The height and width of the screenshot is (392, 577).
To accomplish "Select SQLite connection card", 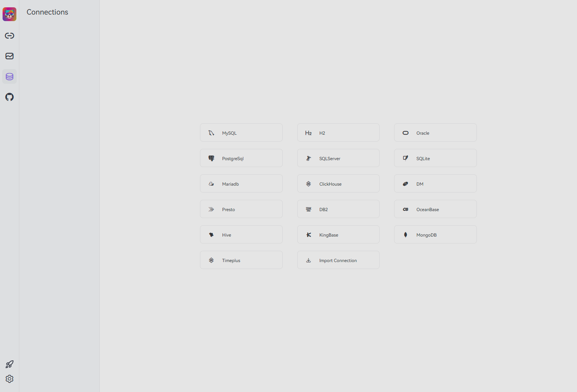I will (435, 158).
